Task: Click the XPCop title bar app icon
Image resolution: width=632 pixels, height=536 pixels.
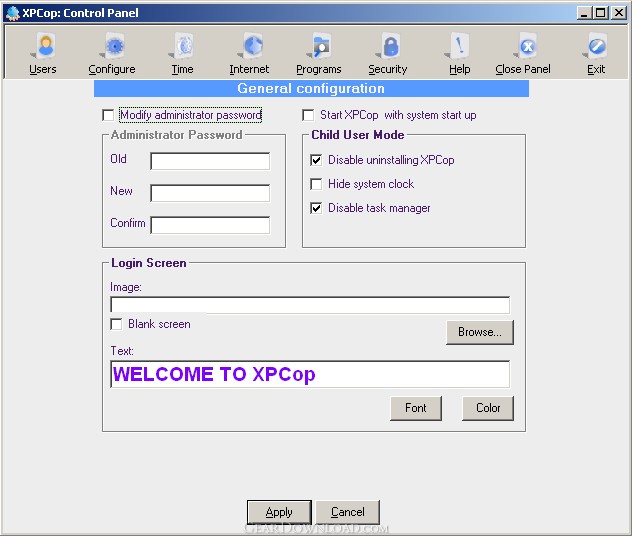Action: pos(12,13)
